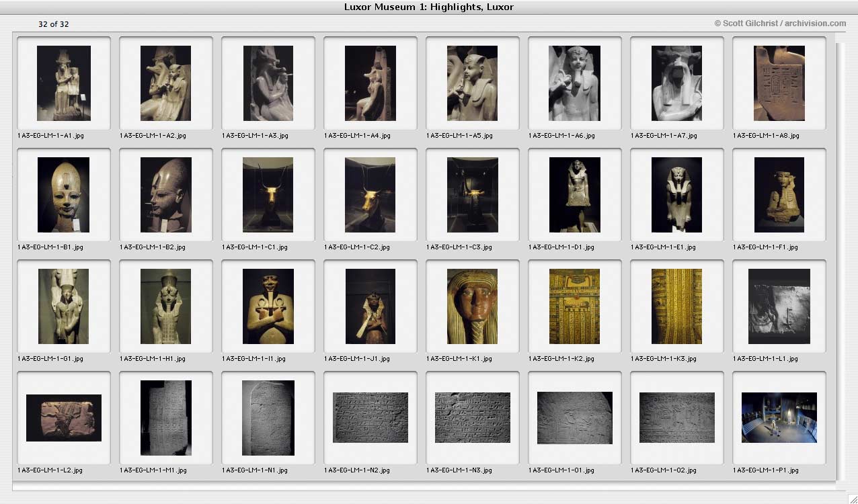Pick thumbnail 1A3-EG-LM-1-A6.jpg
The image size is (858, 504).
[x=575, y=83]
